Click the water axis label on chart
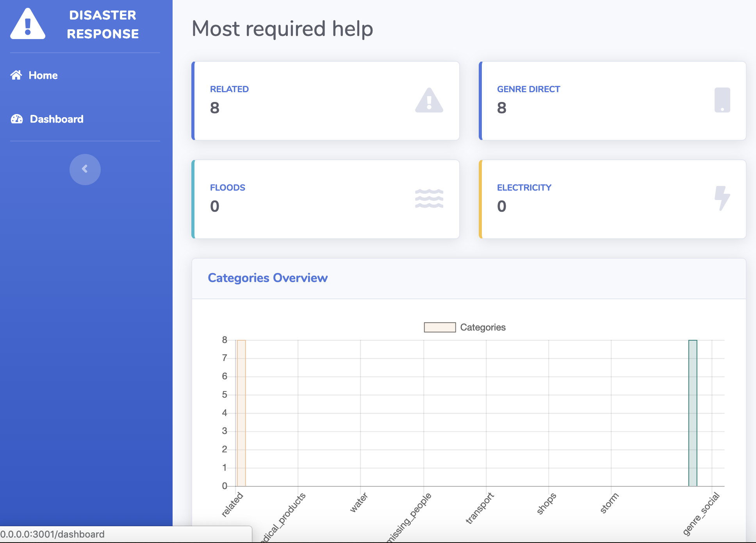 [359, 502]
